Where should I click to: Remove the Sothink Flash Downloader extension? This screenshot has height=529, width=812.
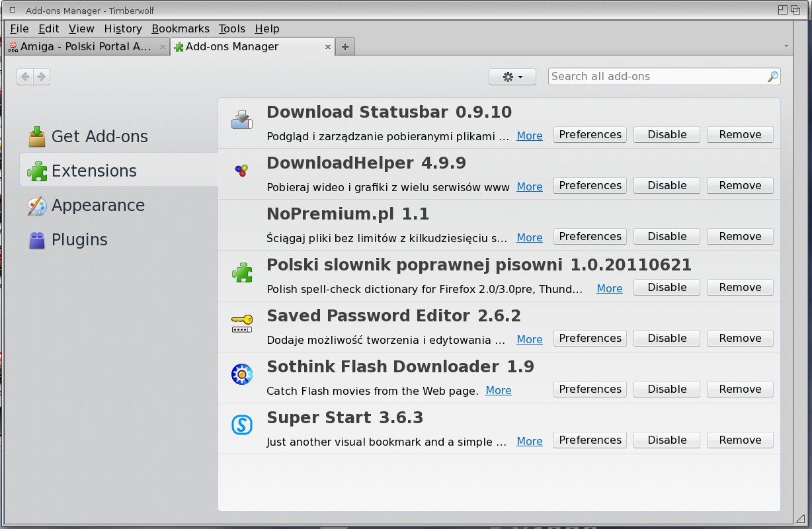(741, 389)
